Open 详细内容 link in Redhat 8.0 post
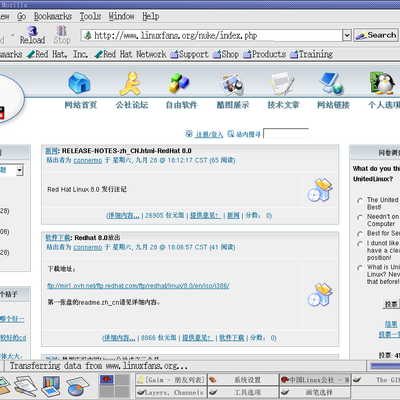 [x=119, y=338]
